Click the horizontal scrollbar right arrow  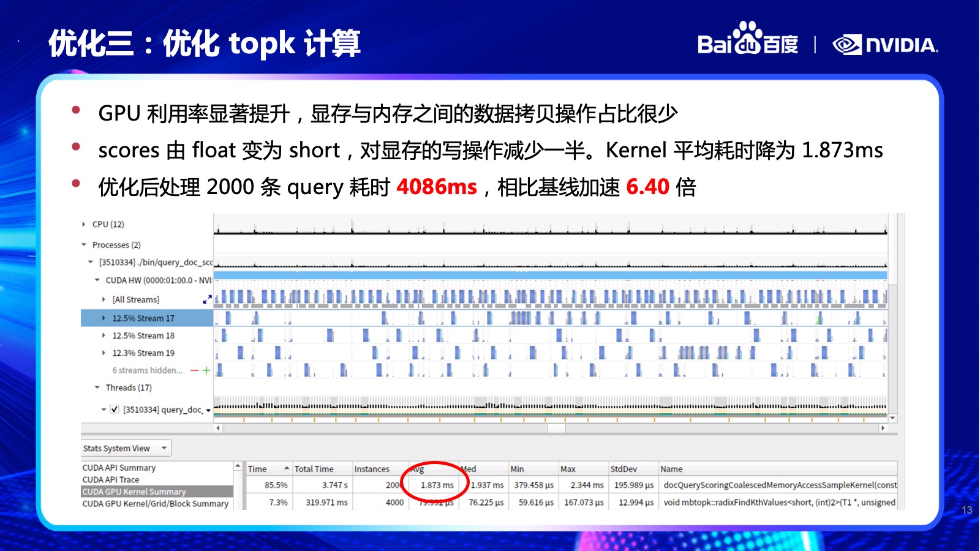[x=883, y=428]
